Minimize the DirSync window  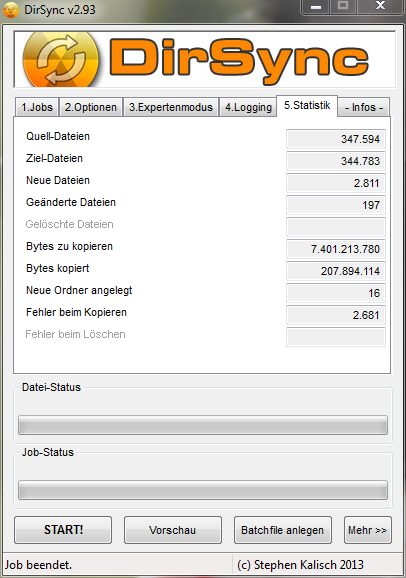click(x=316, y=6)
